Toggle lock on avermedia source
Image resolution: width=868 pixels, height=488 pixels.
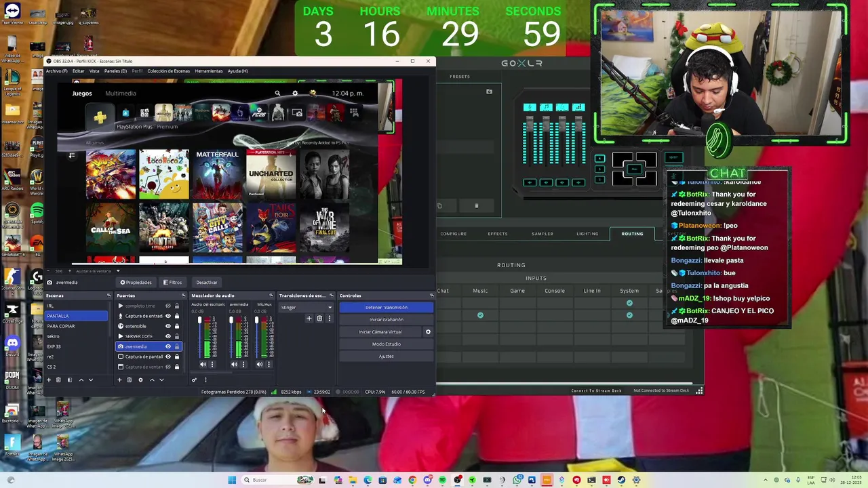(x=177, y=346)
